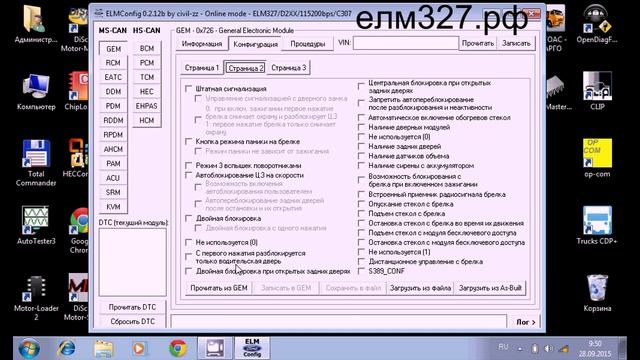Click the volume tray icon
The height and width of the screenshot is (360, 640).
(x=549, y=349)
